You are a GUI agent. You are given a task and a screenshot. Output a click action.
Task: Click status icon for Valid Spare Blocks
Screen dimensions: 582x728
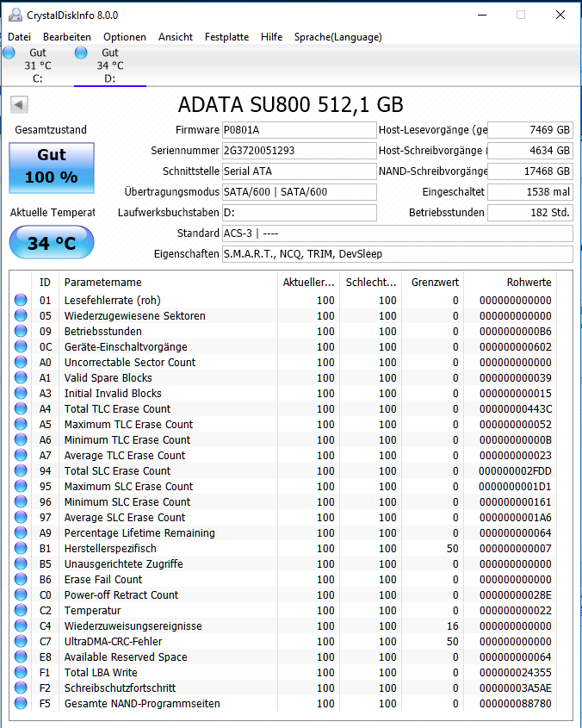21,377
